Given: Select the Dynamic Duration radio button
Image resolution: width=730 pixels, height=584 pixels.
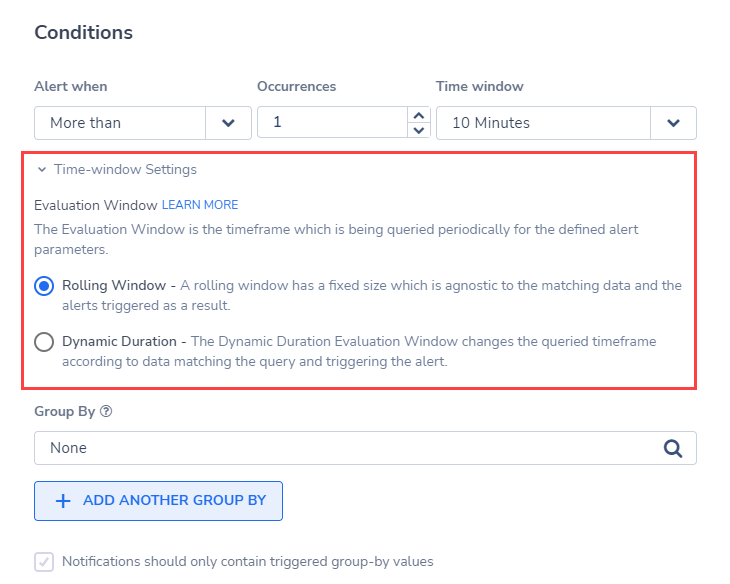Looking at the screenshot, I should tap(44, 342).
